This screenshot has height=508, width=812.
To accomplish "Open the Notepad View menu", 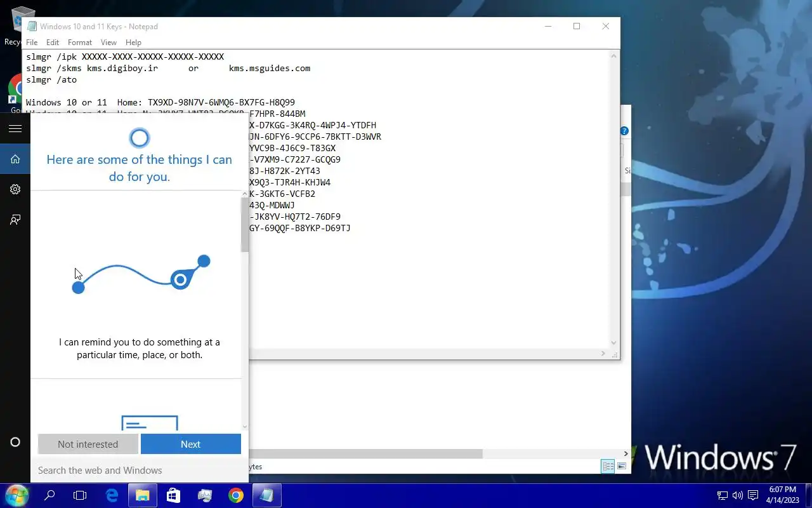I will (108, 43).
